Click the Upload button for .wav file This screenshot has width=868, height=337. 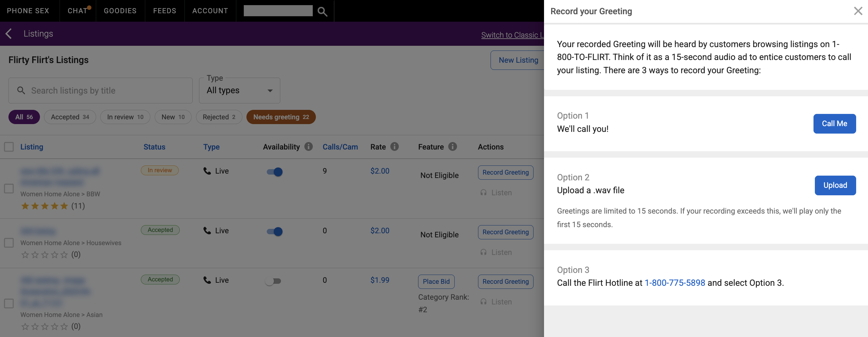(x=835, y=185)
